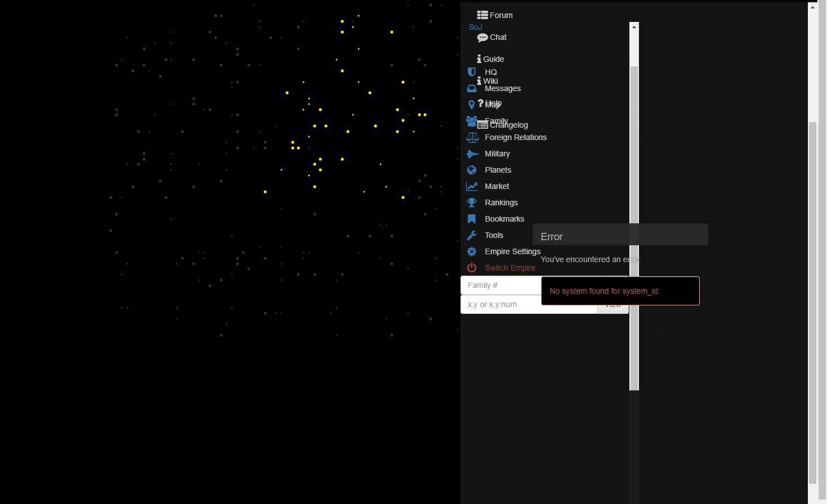The height and width of the screenshot is (504, 827).
Task: Click the x,y coordinates input field
Action: coord(529,304)
